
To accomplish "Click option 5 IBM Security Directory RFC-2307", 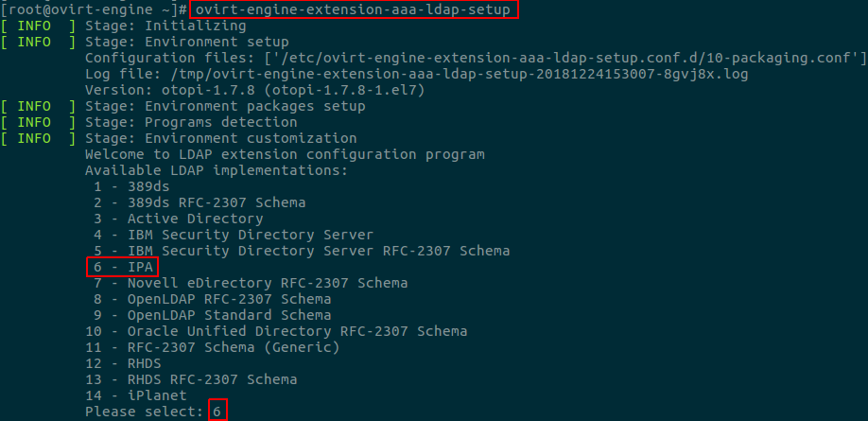I will (x=302, y=251).
